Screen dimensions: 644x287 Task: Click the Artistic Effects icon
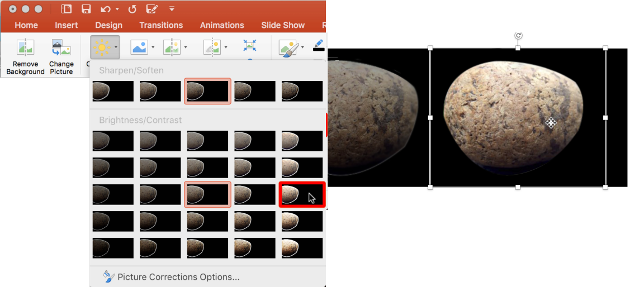(172, 47)
